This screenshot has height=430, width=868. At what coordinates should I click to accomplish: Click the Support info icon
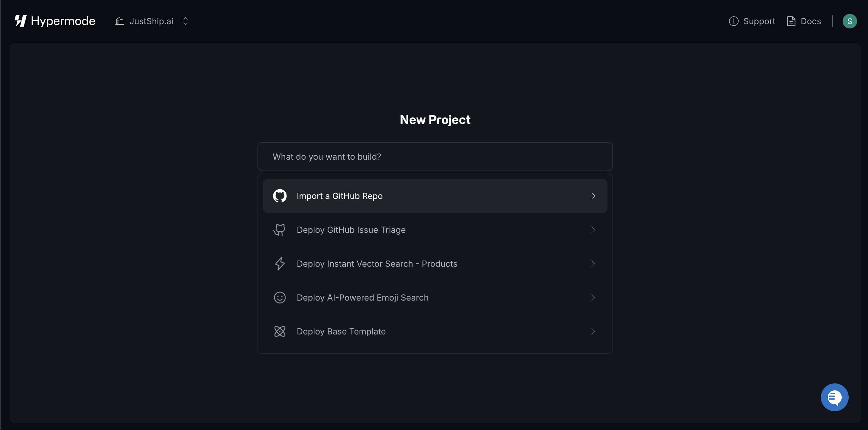pyautogui.click(x=734, y=21)
